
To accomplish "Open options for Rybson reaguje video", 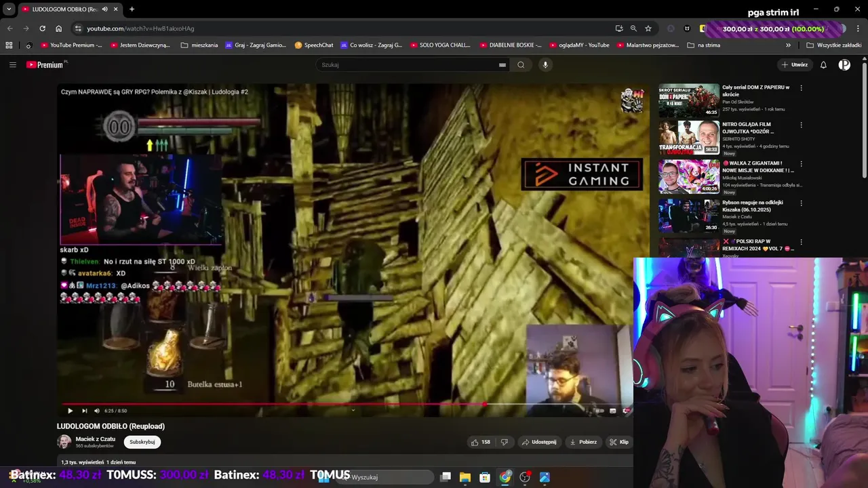I will 801,203.
